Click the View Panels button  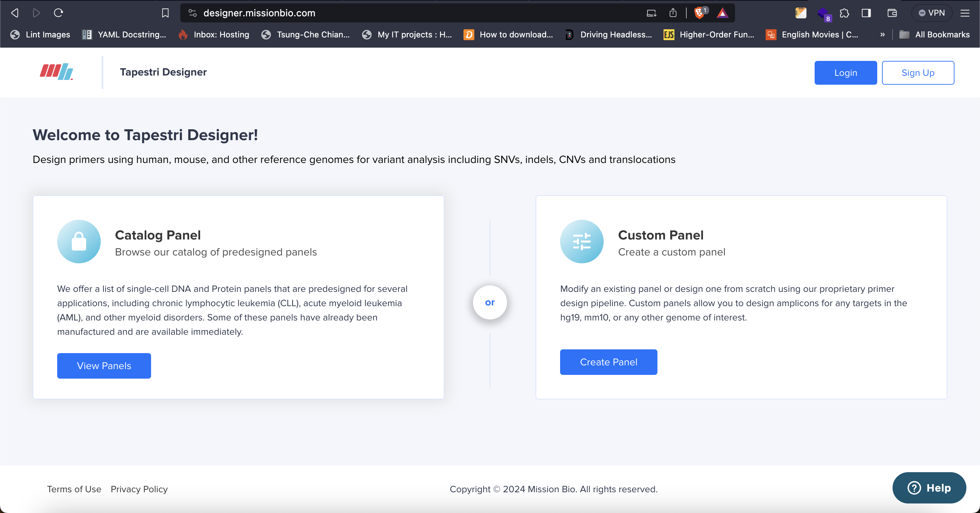click(x=104, y=366)
